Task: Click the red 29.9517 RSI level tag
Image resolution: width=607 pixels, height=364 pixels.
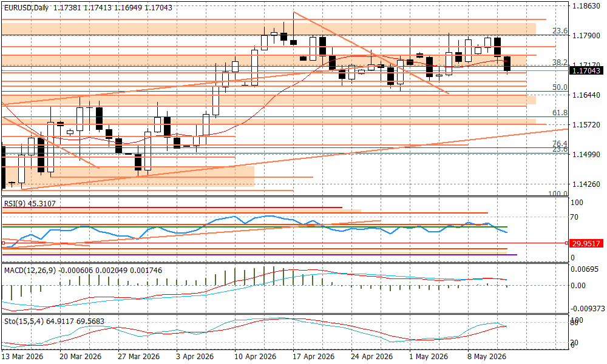Action: click(586, 243)
